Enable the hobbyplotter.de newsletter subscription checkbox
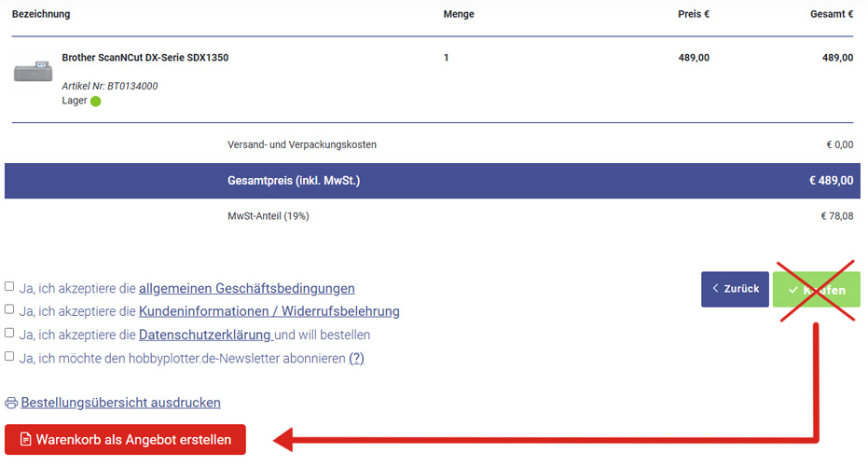Image resolution: width=868 pixels, height=466 pixels. tap(9, 356)
